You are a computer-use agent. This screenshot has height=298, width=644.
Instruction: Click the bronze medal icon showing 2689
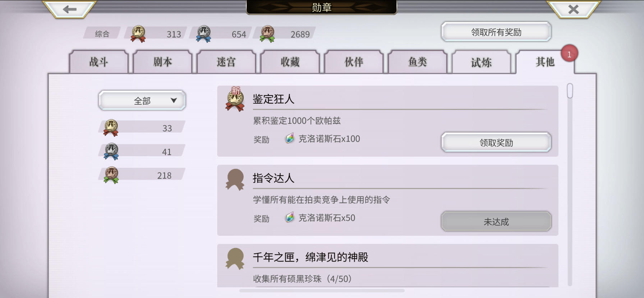click(x=267, y=34)
